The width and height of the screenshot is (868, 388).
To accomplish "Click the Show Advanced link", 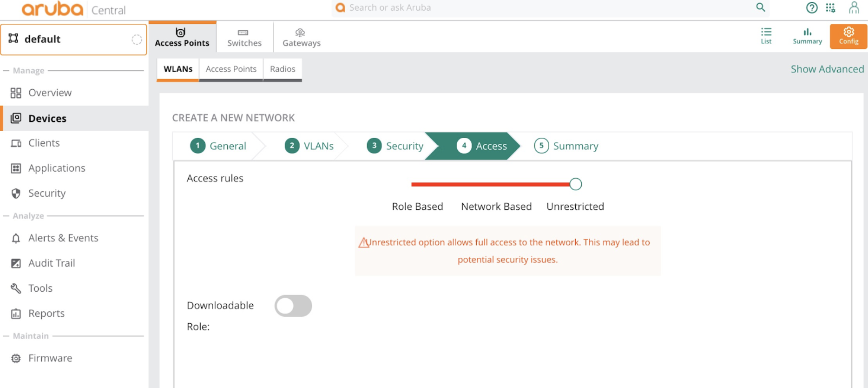I will 827,69.
